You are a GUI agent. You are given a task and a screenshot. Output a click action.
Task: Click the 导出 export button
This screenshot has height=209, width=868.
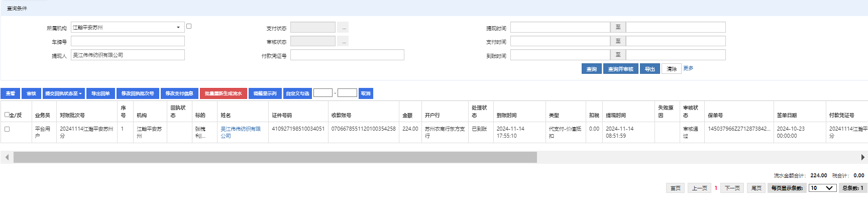click(649, 69)
